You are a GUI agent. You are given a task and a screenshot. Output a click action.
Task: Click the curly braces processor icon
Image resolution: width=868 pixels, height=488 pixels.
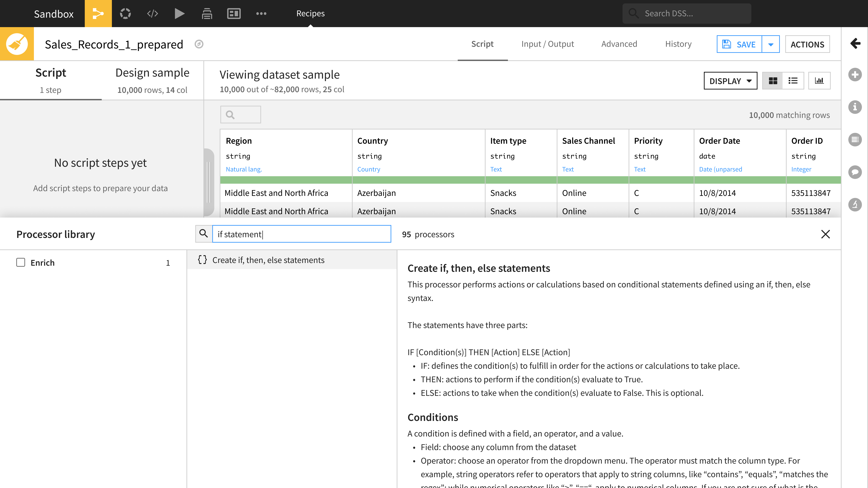pos(202,260)
